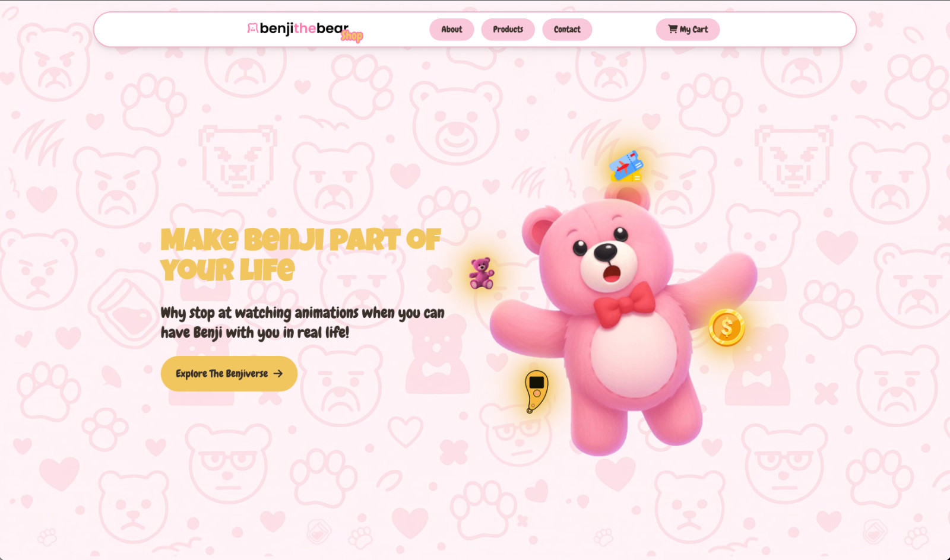Click the Explore The Benjiverse button
The image size is (950, 560).
tap(229, 374)
